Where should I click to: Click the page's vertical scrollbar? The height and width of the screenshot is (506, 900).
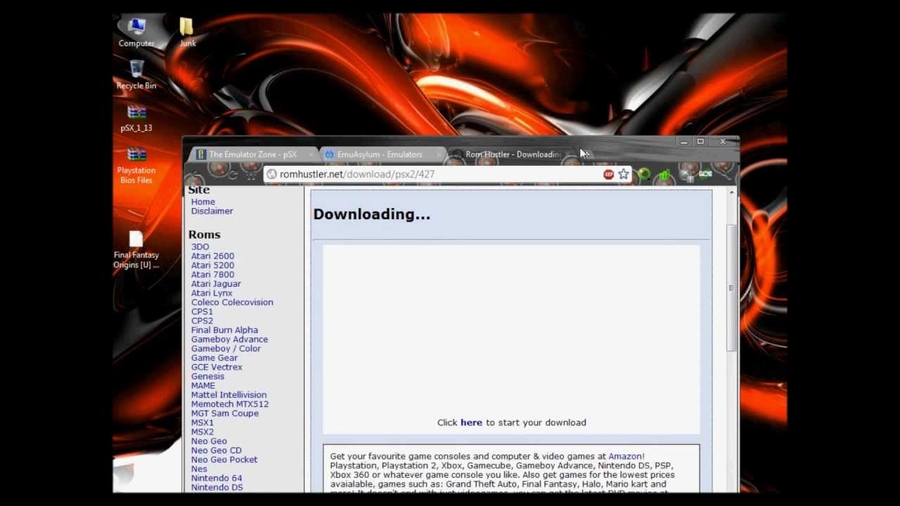731,290
